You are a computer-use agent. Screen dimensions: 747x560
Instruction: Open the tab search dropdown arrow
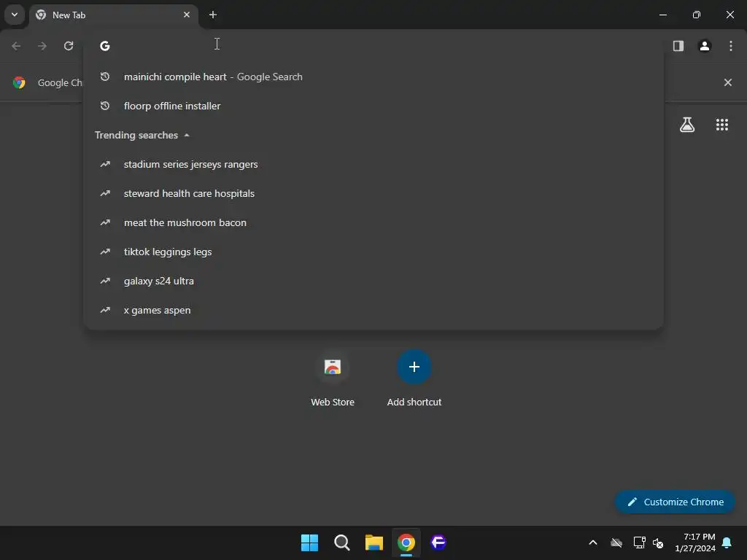(x=15, y=15)
